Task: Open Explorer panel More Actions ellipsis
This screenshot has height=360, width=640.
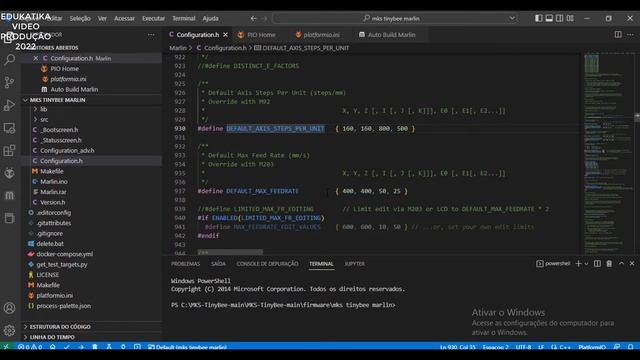Action: [x=151, y=35]
